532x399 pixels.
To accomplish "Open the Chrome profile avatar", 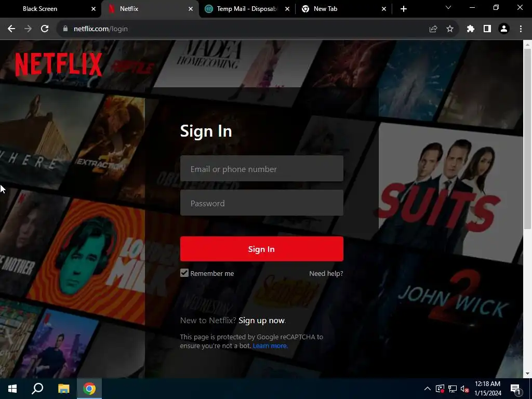I will coord(504,29).
